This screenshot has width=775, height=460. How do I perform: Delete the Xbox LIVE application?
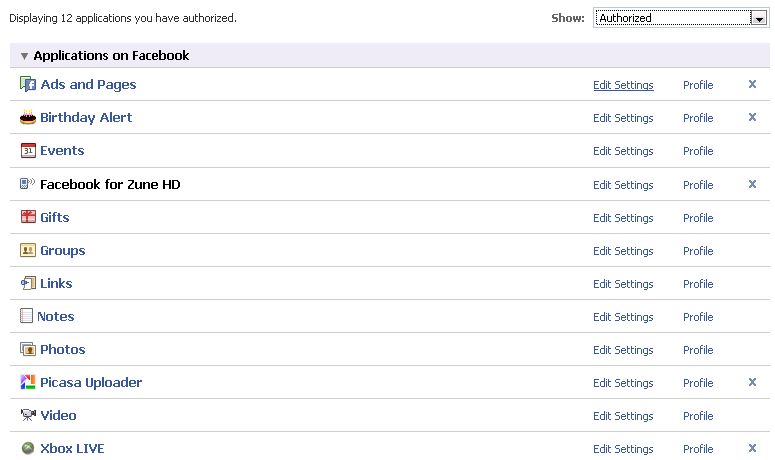click(x=752, y=448)
